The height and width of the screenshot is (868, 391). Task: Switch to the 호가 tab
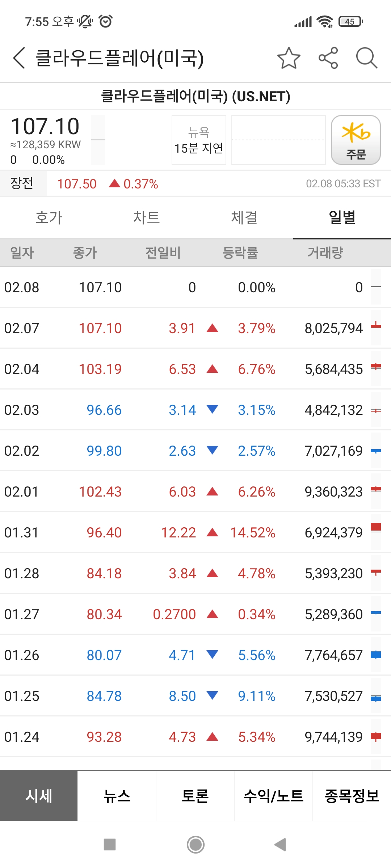click(49, 218)
